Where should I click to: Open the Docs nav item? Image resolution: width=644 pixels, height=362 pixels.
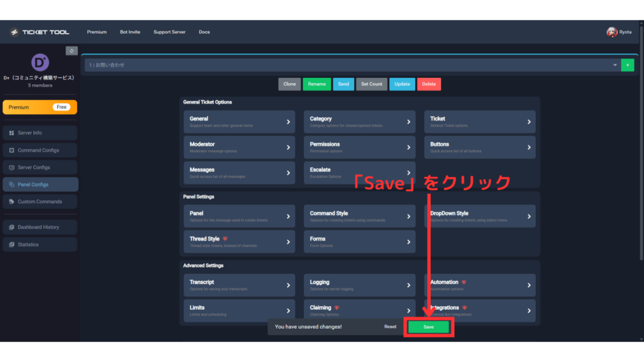click(x=204, y=32)
